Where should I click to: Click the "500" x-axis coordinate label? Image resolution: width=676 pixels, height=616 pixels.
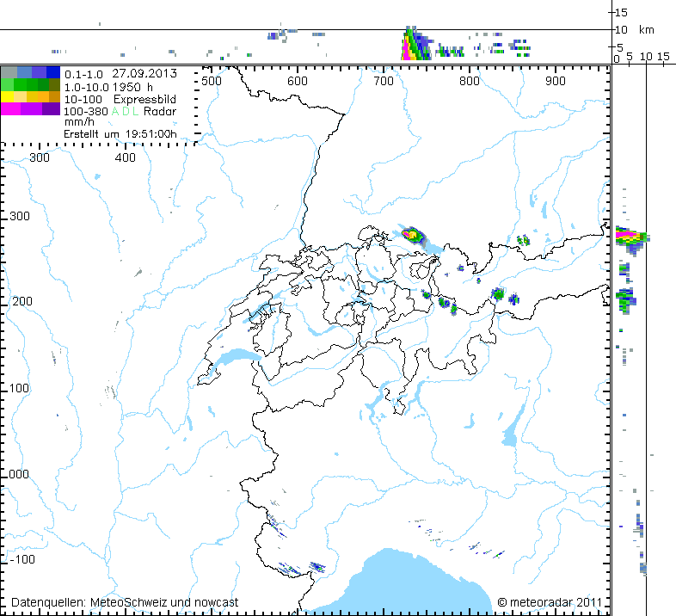(212, 81)
